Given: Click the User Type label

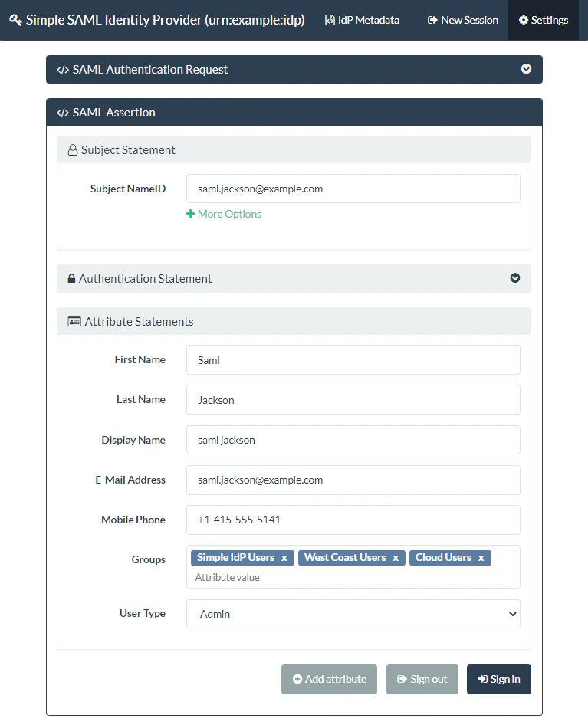Looking at the screenshot, I should 142,613.
